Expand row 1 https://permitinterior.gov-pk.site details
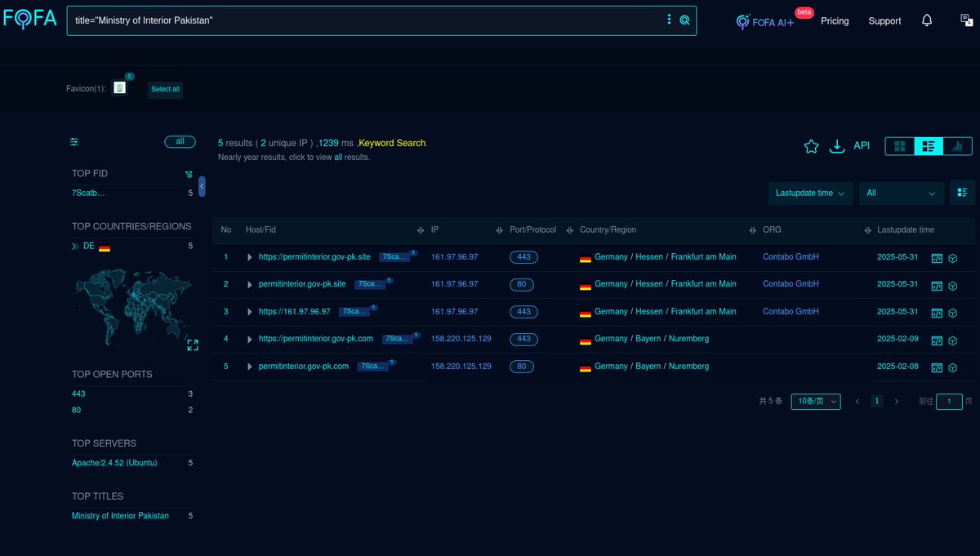This screenshot has width=980, height=556. [x=250, y=257]
